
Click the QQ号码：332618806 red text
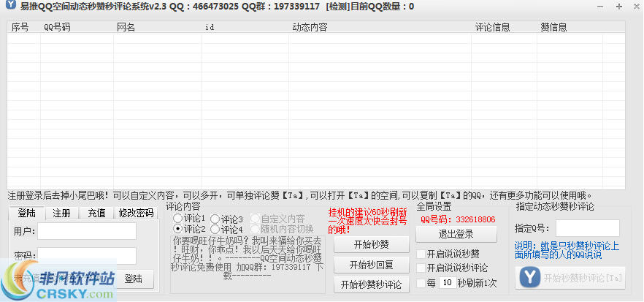(x=458, y=219)
